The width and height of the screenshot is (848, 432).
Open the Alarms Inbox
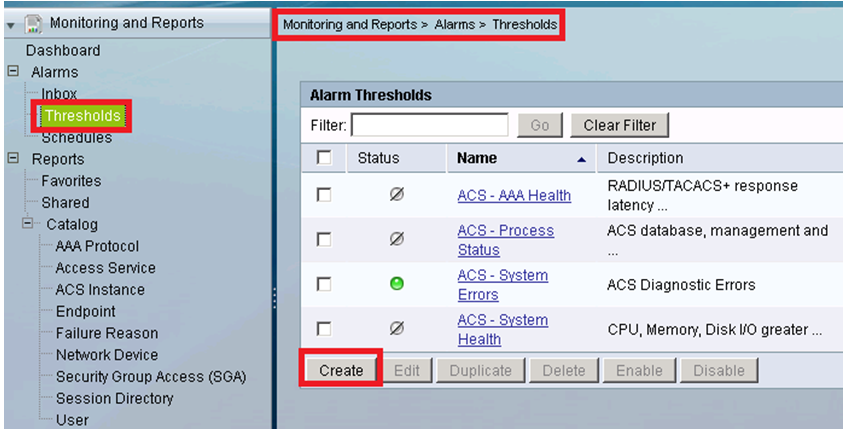point(59,94)
